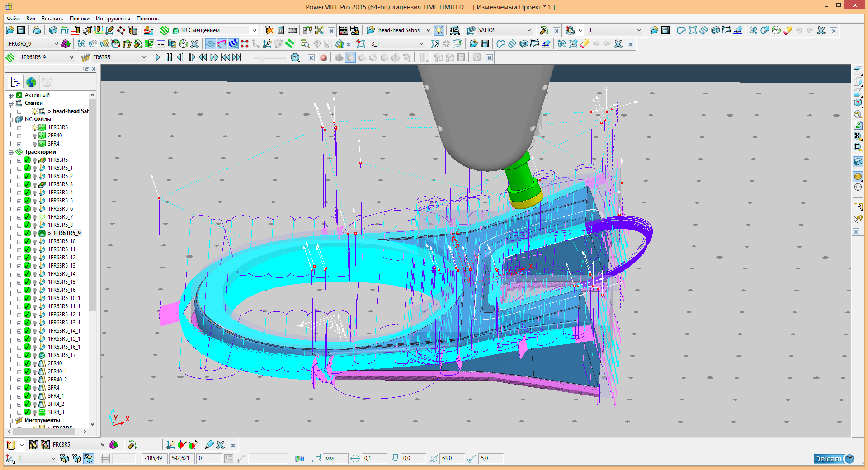Pause the toolpath simulation
Viewport: 868px width, 470px height.
pos(169,57)
